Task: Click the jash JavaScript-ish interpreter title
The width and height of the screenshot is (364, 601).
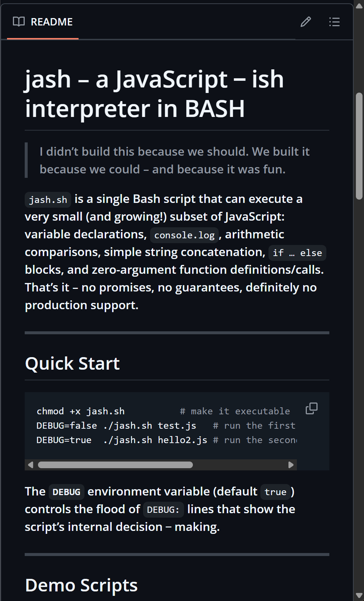Action: [x=155, y=94]
